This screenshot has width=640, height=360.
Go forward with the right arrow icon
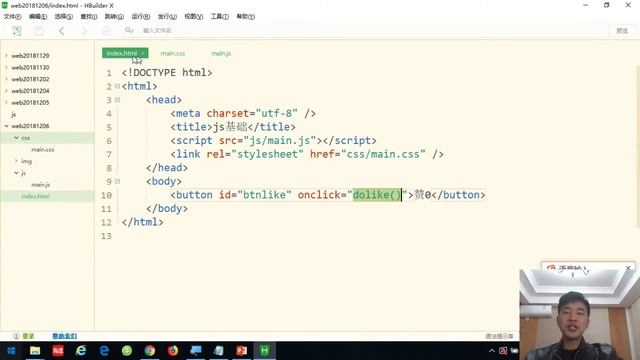click(84, 31)
